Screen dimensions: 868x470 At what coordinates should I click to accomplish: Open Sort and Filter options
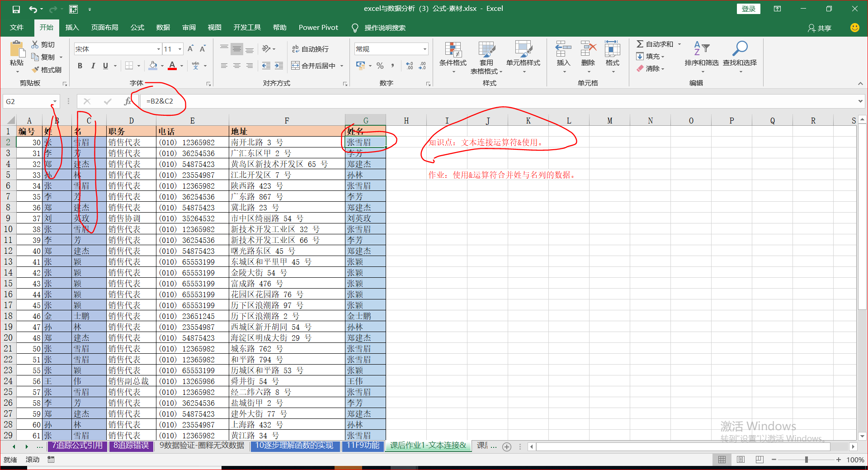[x=702, y=57]
